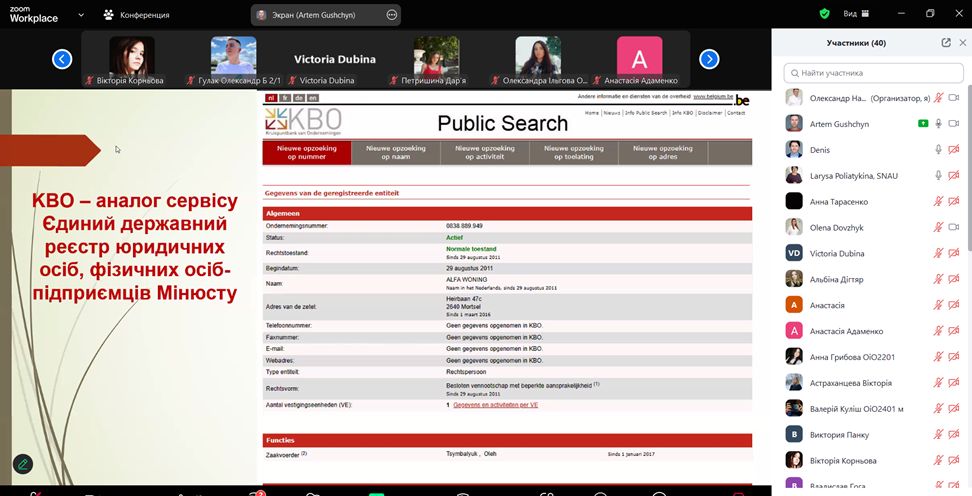Click Виктория Панку camera-off icon
Screen dimensions: 972x496
954,435
